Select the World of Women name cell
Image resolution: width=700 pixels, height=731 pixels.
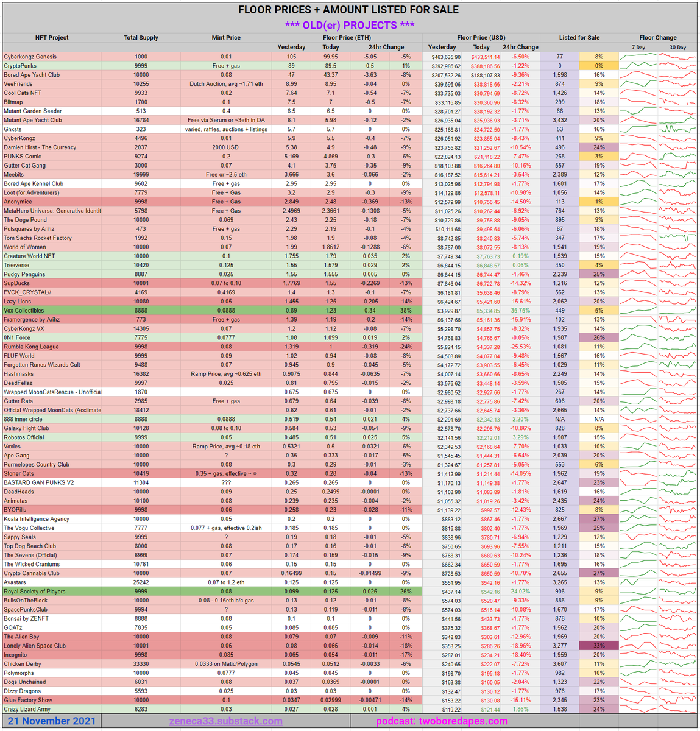[25, 247]
